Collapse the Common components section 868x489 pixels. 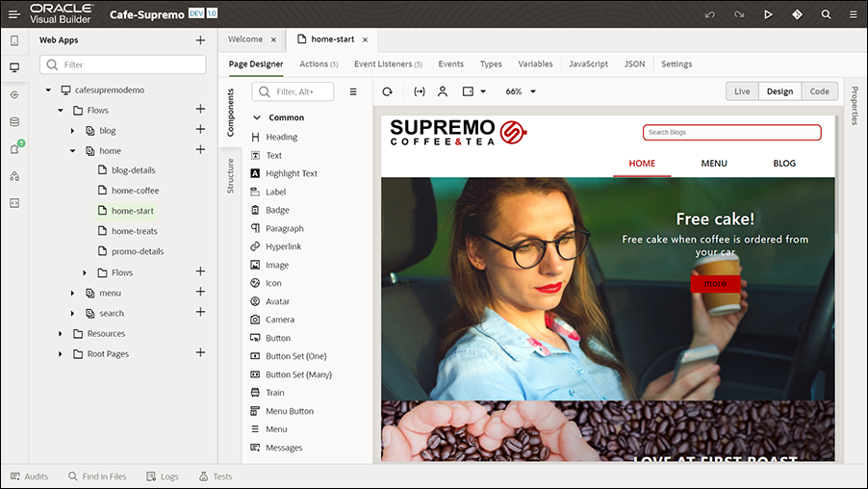[x=256, y=117]
